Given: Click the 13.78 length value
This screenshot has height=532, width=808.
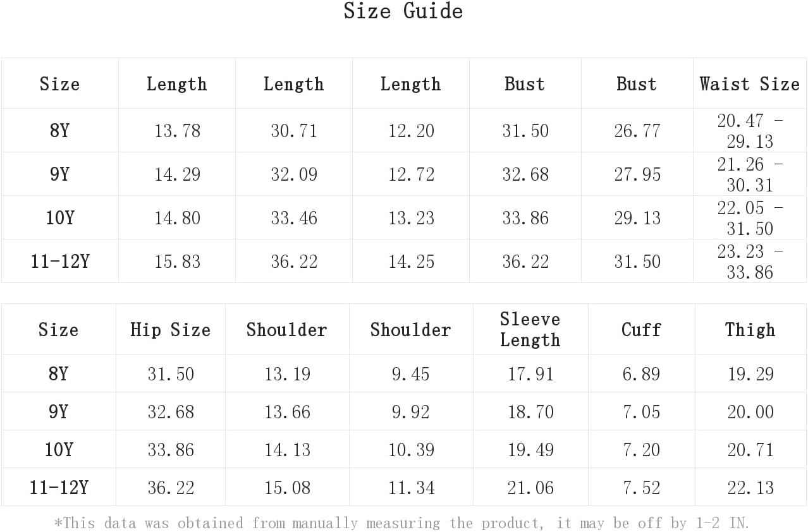Looking at the screenshot, I should [x=177, y=131].
